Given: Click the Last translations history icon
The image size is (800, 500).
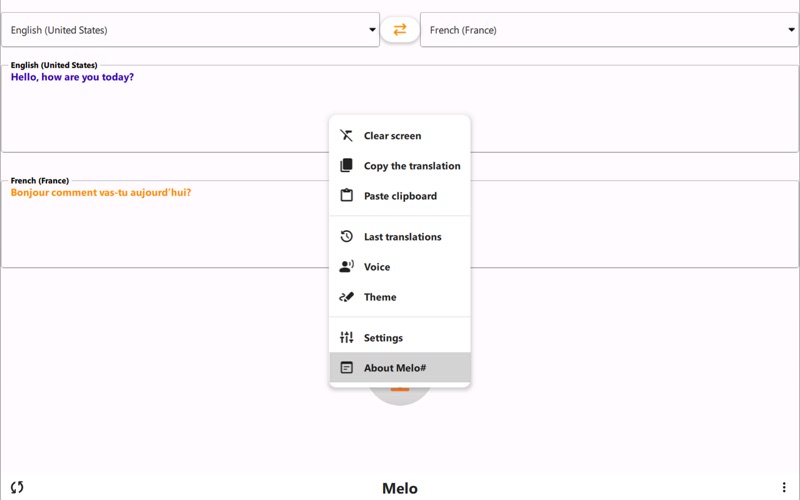Looking at the screenshot, I should pyautogui.click(x=346, y=236).
